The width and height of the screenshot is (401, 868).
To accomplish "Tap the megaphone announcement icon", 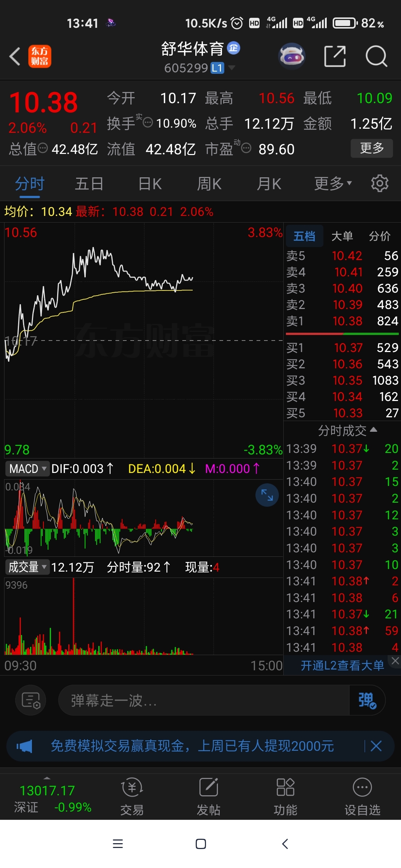I will [x=25, y=746].
